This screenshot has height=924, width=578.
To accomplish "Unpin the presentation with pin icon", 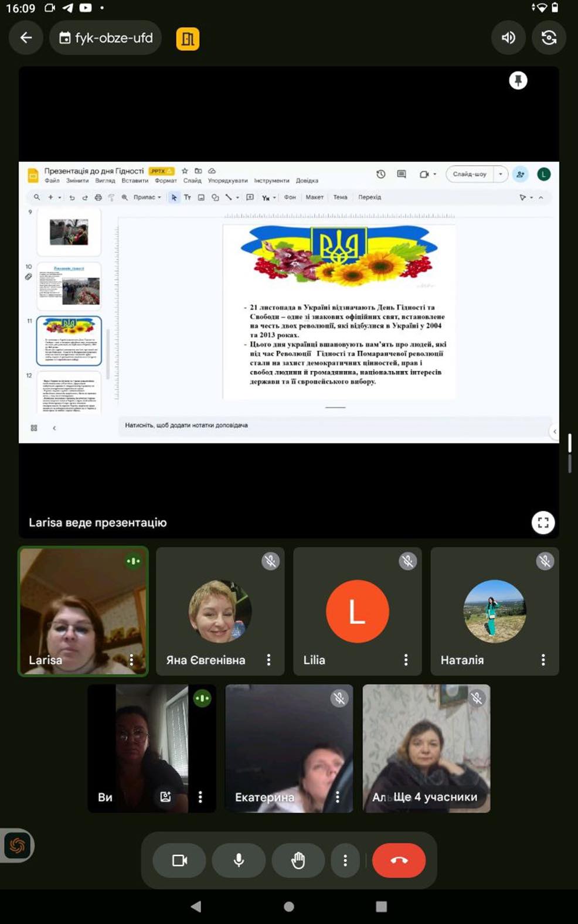I will pos(518,80).
